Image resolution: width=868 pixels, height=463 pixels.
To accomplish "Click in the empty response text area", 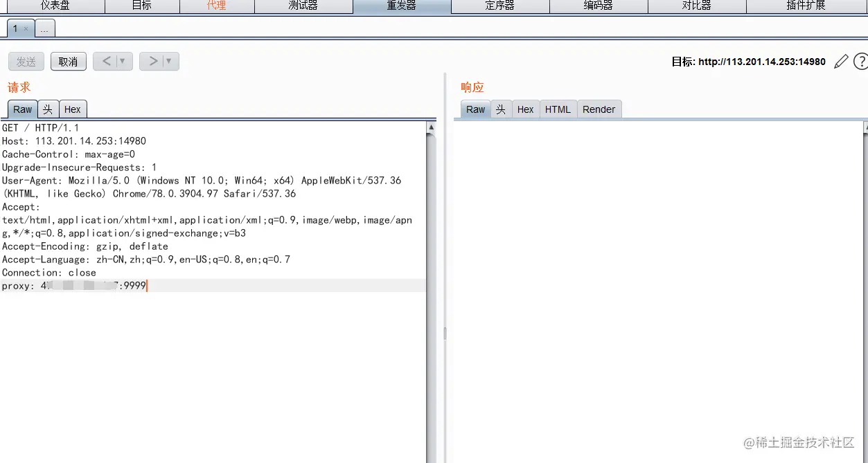I will [658, 291].
